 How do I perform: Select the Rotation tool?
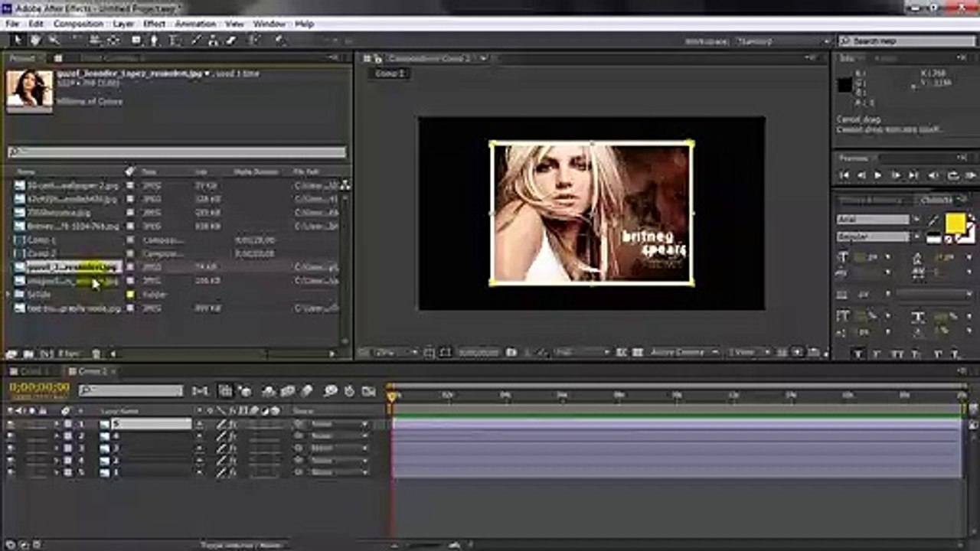point(77,41)
